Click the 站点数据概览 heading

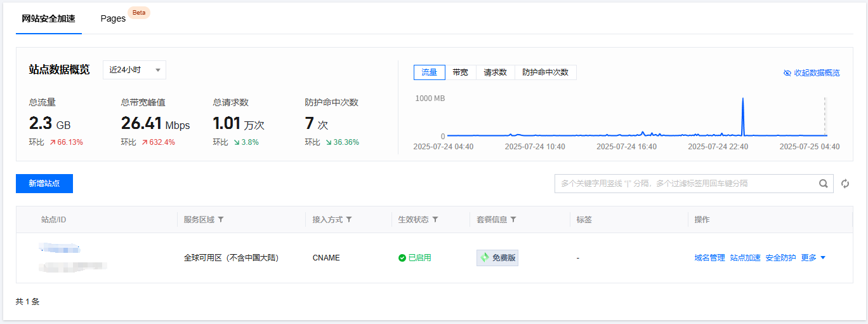point(60,70)
